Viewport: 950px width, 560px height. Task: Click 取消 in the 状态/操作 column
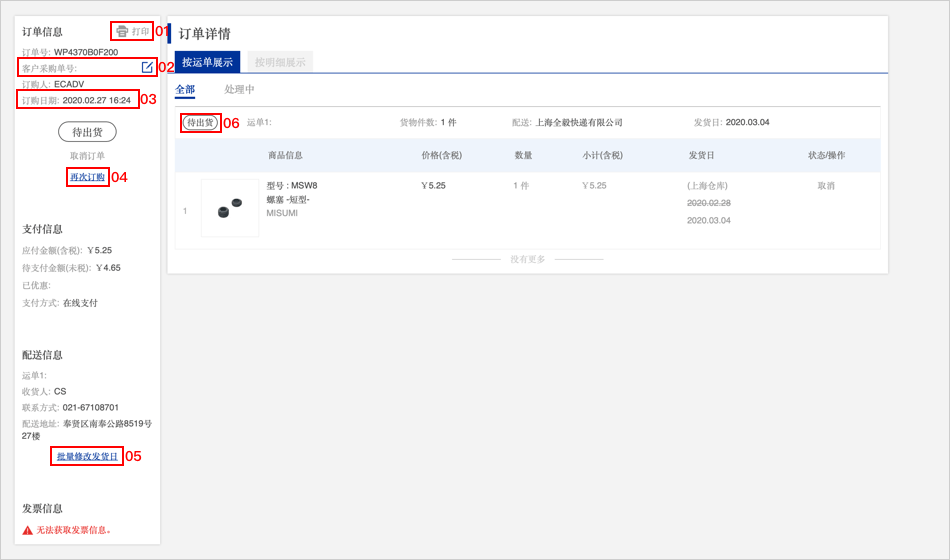(826, 185)
